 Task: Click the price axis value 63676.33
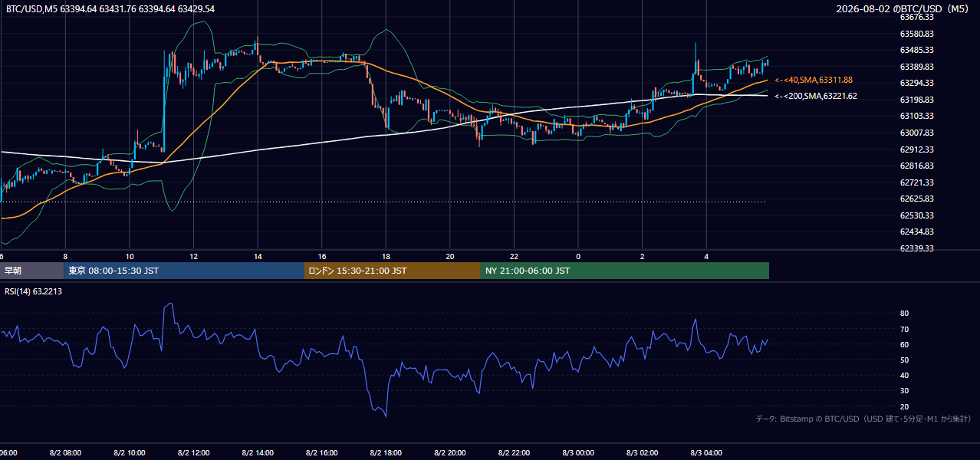pos(916,17)
